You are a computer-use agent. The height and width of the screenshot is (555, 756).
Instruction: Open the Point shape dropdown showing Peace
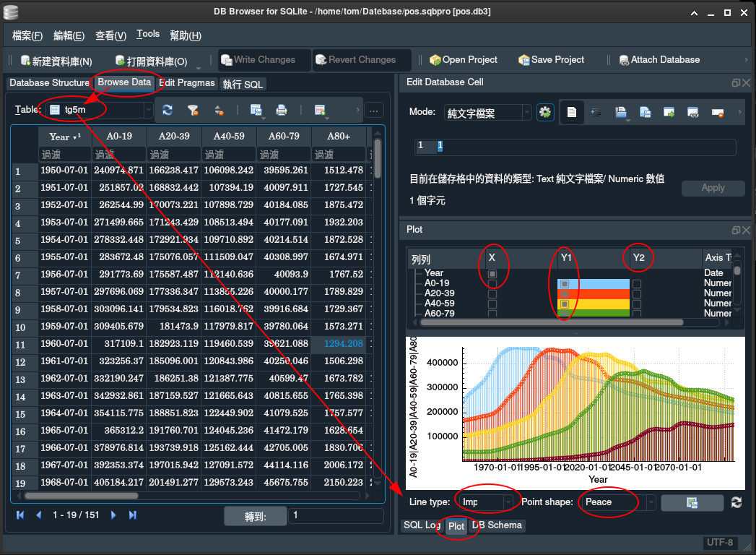click(x=619, y=502)
